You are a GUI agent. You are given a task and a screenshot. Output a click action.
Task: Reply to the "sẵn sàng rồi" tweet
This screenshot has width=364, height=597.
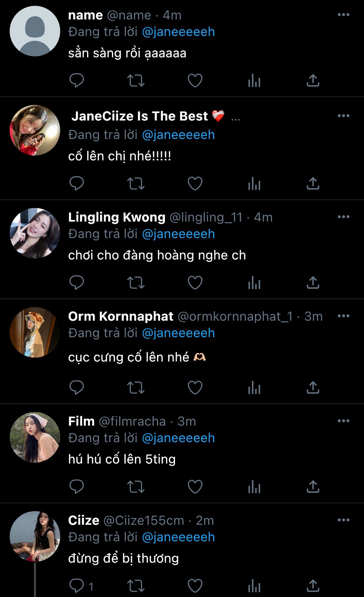click(x=77, y=81)
